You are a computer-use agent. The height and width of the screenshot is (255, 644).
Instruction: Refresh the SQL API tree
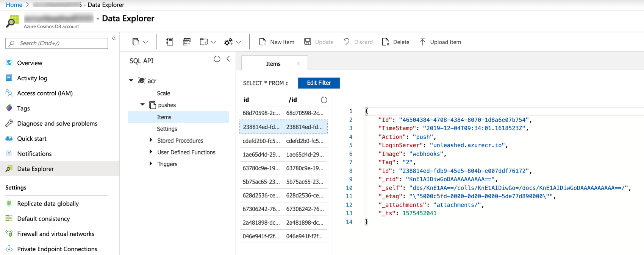coord(217,59)
